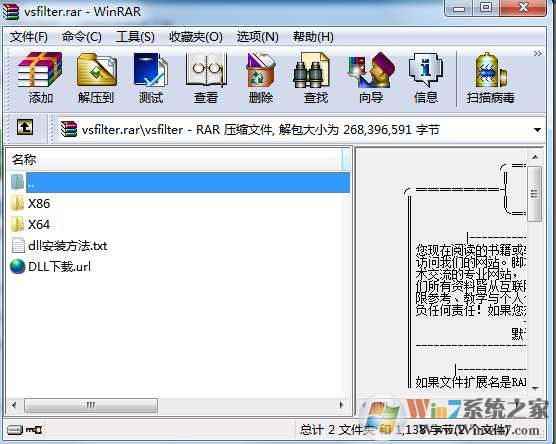Image resolution: width=556 pixels, height=444 pixels.
Task: Click the status bar key icon
Action: pos(34,430)
